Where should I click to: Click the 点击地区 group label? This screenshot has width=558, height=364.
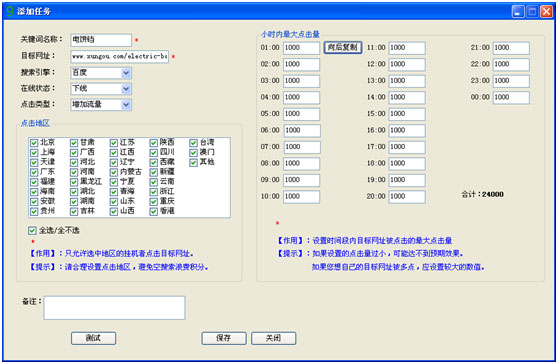tap(35, 123)
